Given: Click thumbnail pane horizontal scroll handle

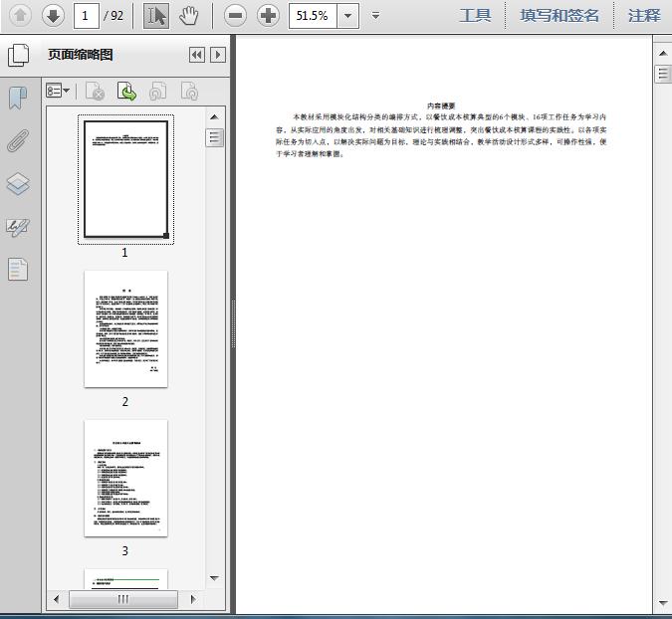Looking at the screenshot, I should 123,599.
